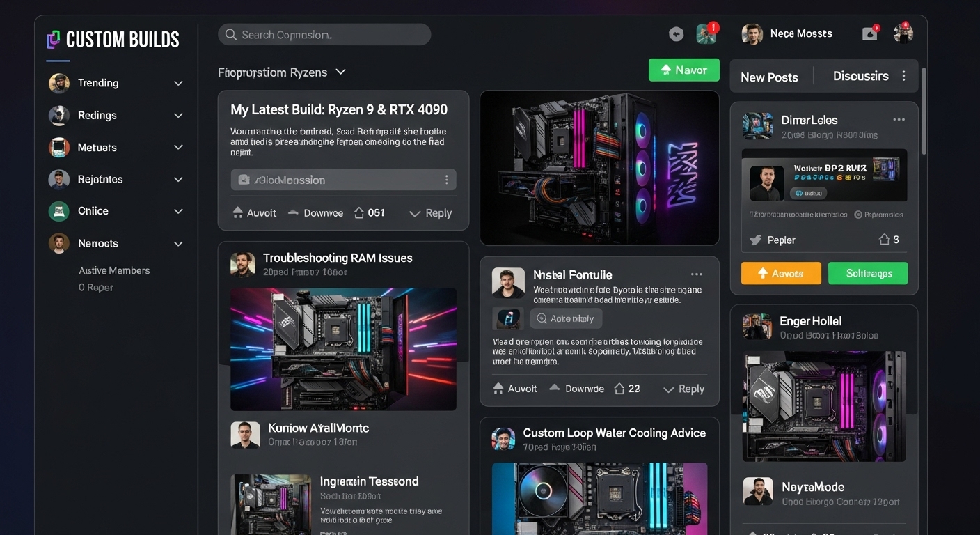Click the Redings avatar icon in sidebar

click(59, 115)
